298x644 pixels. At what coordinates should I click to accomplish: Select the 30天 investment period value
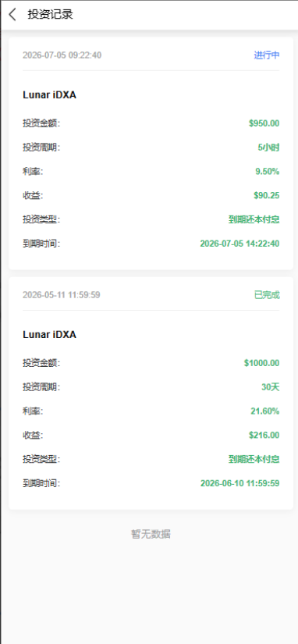(271, 387)
